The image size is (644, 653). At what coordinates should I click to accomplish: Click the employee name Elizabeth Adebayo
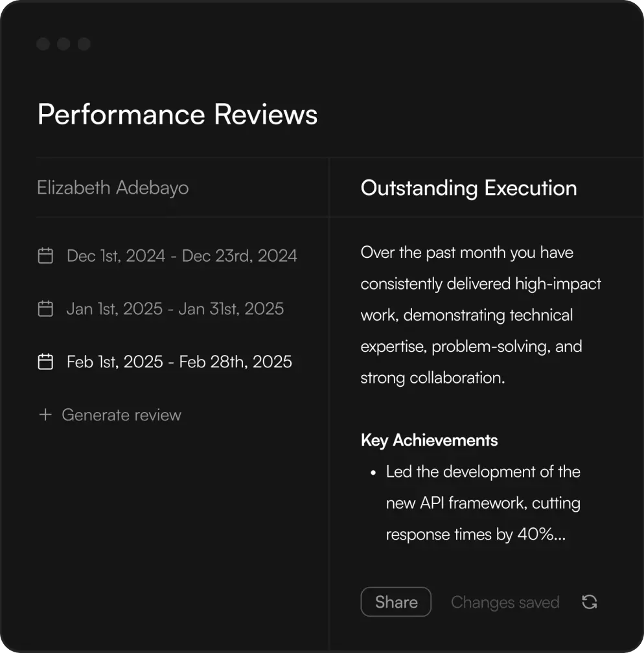(113, 188)
